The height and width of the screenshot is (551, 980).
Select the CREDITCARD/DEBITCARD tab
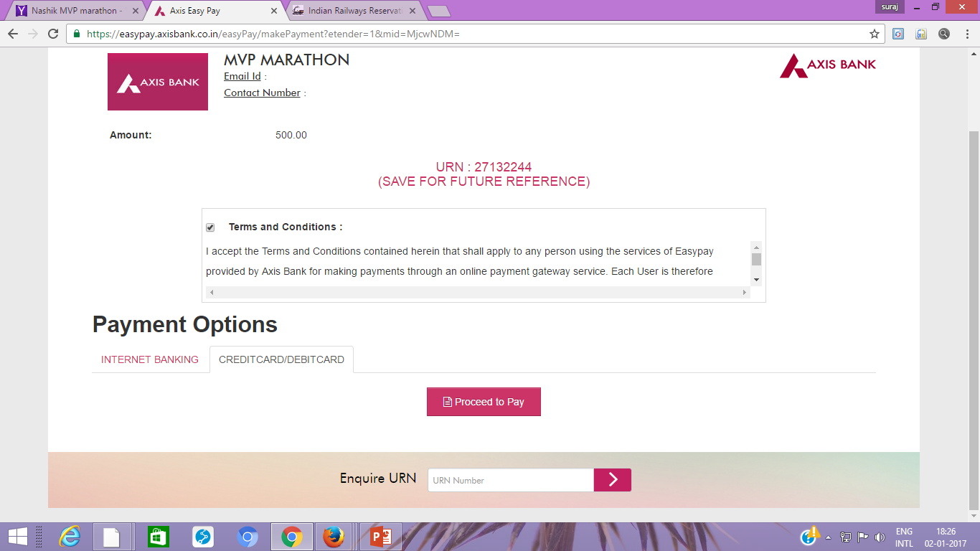(x=281, y=359)
